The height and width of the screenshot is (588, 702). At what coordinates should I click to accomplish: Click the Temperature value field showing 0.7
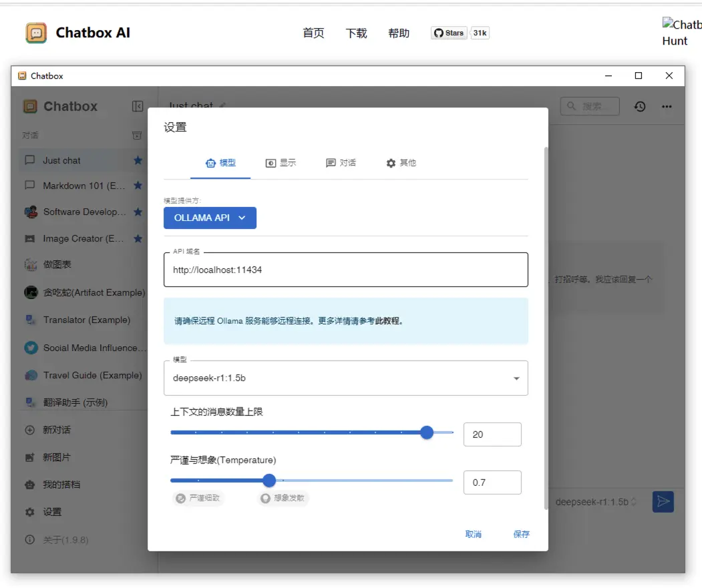point(492,483)
